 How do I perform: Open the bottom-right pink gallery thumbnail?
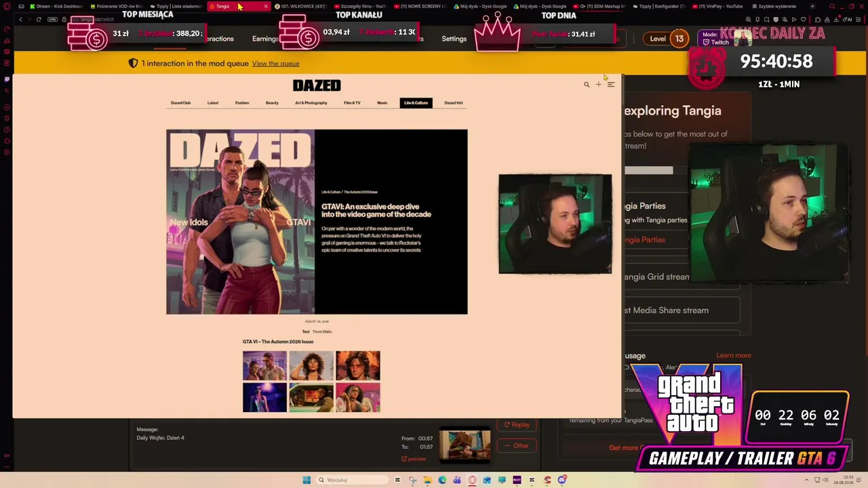(358, 397)
